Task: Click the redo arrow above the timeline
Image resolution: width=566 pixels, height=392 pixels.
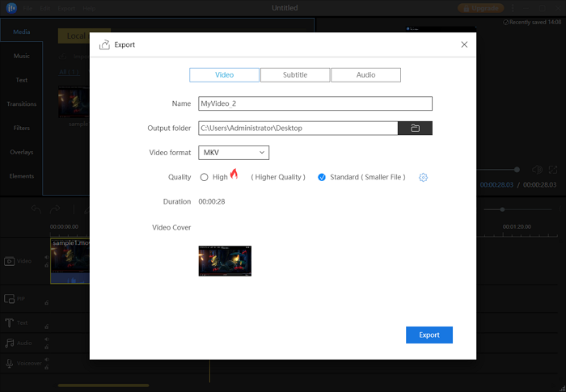Action: click(57, 210)
